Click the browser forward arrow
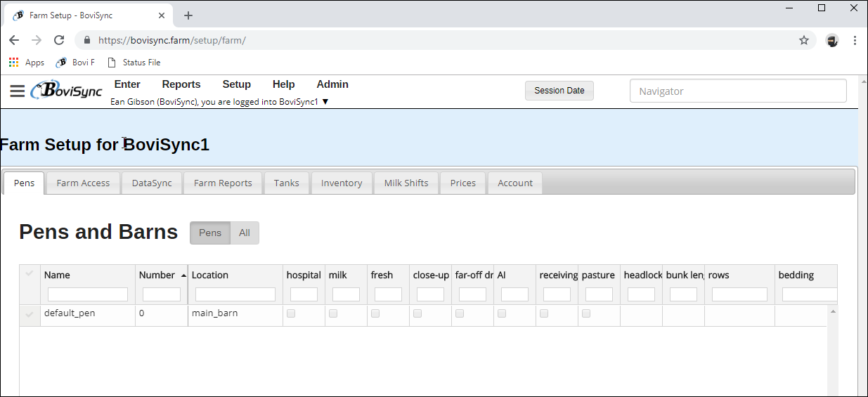This screenshot has height=397, width=868. click(x=37, y=40)
